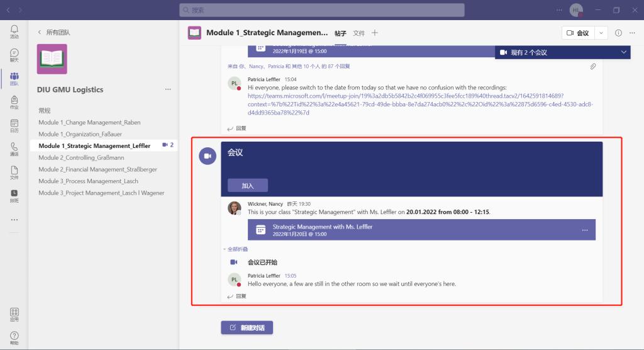644x350 pixels.
Task: Add a new tab to channel
Action: pos(375,33)
